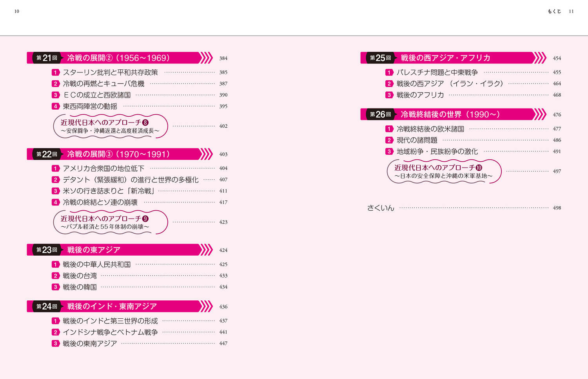Click number badge 1 beside パレスチナ問題と中東戦争
This screenshot has height=379, width=588.
coord(389,72)
